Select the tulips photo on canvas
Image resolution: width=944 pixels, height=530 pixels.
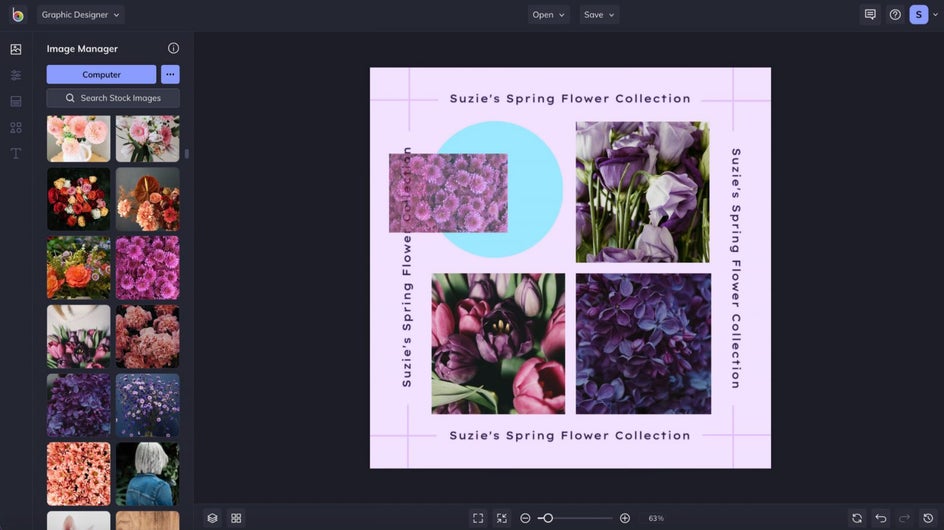(498, 344)
